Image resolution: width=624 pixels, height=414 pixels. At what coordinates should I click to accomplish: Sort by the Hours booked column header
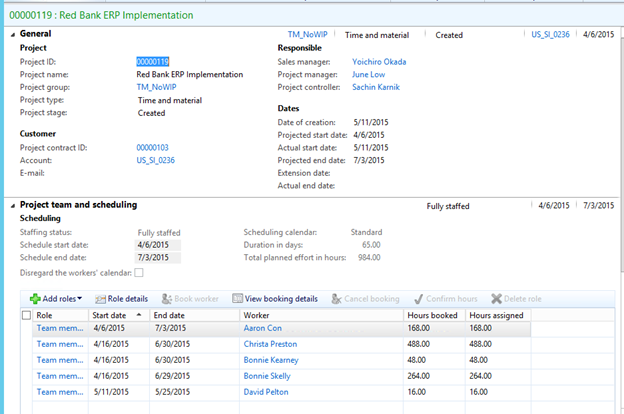tap(435, 315)
